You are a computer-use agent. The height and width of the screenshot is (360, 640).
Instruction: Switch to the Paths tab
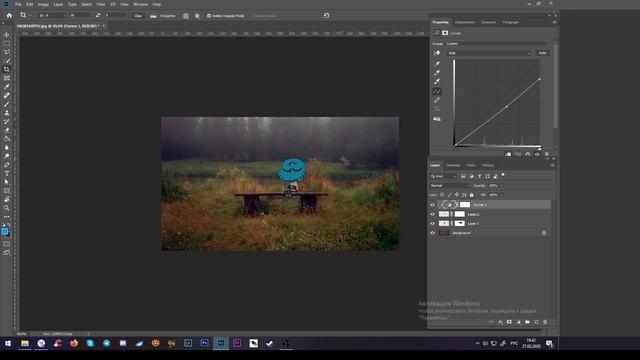(471, 165)
